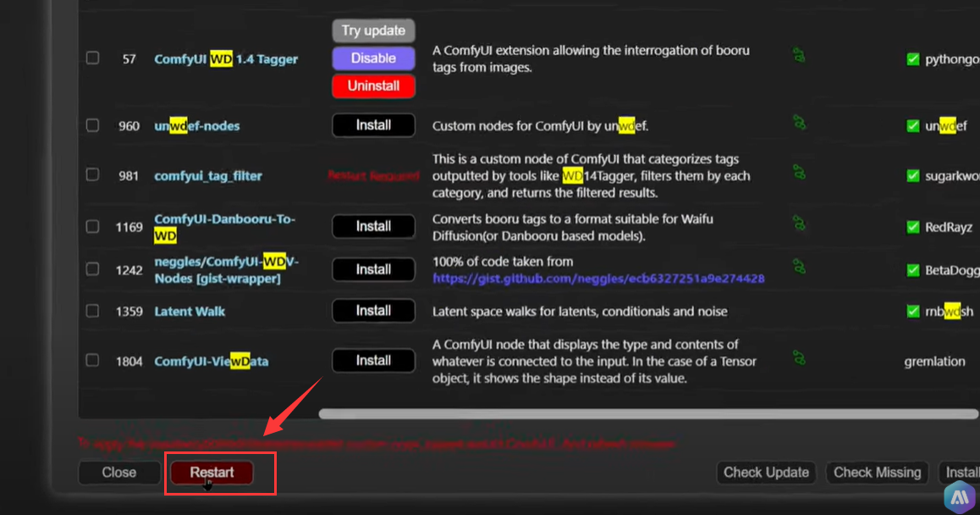
Task: Click git icon in ComfyUI-ViewData row
Action: (799, 358)
